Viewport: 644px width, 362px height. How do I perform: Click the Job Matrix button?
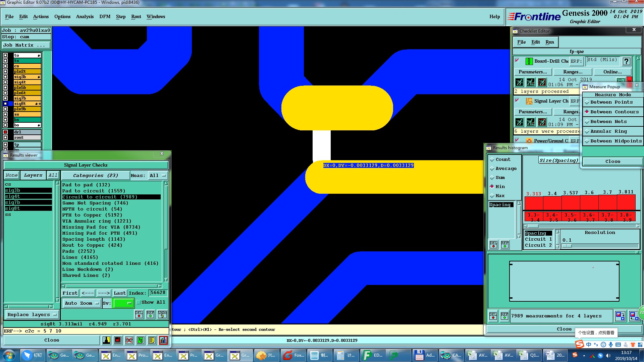click(26, 45)
